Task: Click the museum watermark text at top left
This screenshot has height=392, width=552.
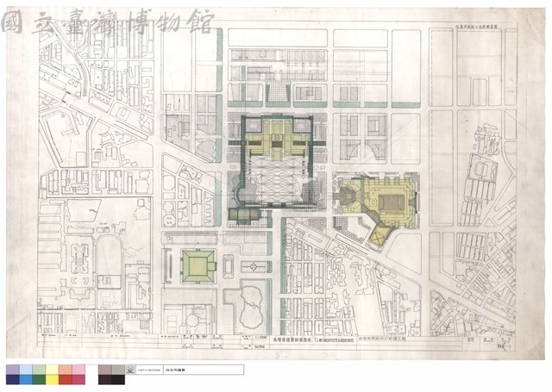Action: click(x=107, y=23)
